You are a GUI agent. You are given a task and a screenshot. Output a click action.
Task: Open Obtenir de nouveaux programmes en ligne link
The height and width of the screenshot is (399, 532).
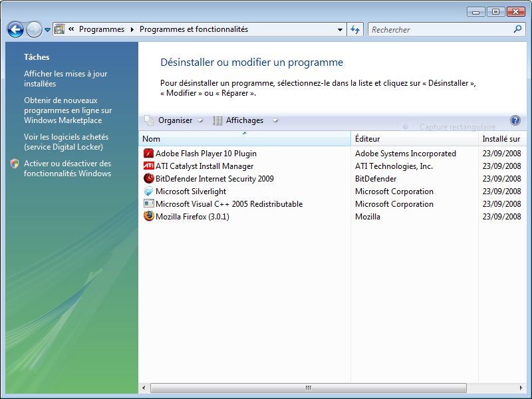coord(68,110)
